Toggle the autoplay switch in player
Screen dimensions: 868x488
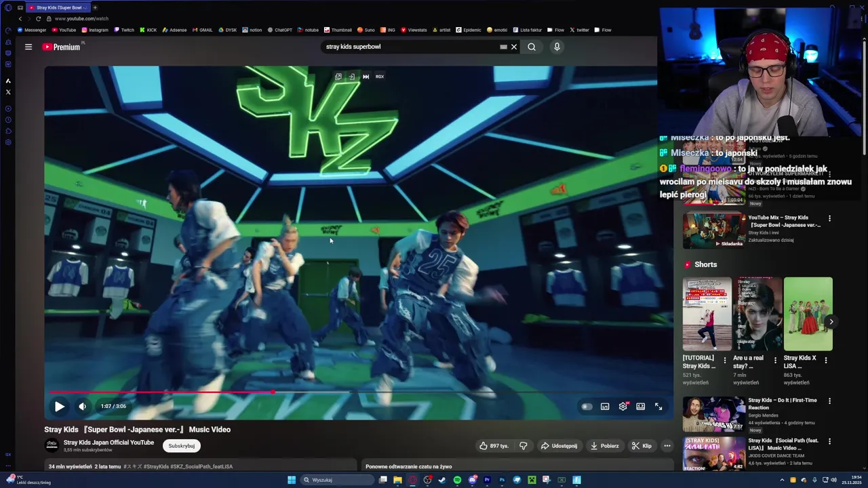[587, 407]
